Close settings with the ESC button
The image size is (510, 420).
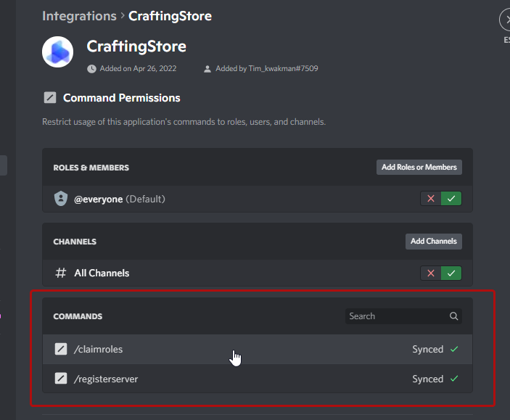pos(506,20)
